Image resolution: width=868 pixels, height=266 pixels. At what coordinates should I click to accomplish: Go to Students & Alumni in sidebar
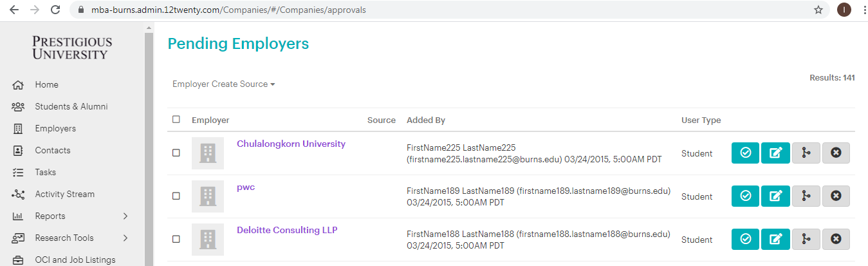click(71, 107)
